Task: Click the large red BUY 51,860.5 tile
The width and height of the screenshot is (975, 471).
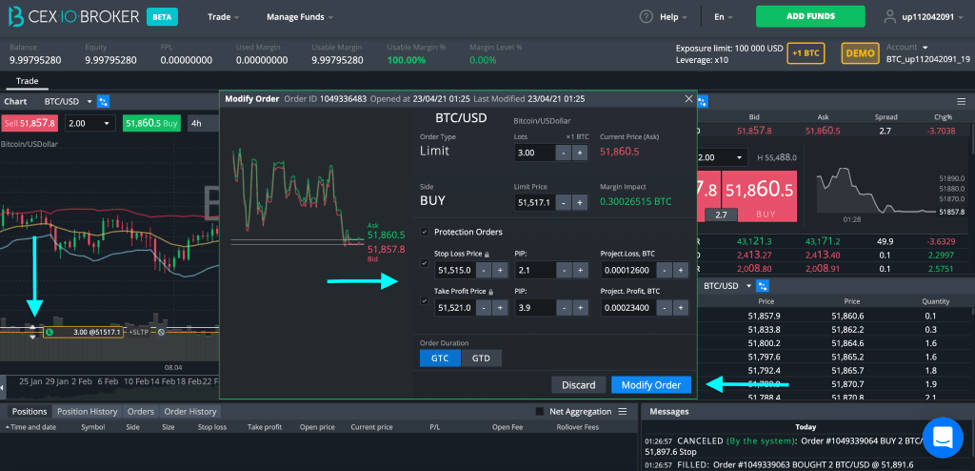Action: tap(759, 195)
